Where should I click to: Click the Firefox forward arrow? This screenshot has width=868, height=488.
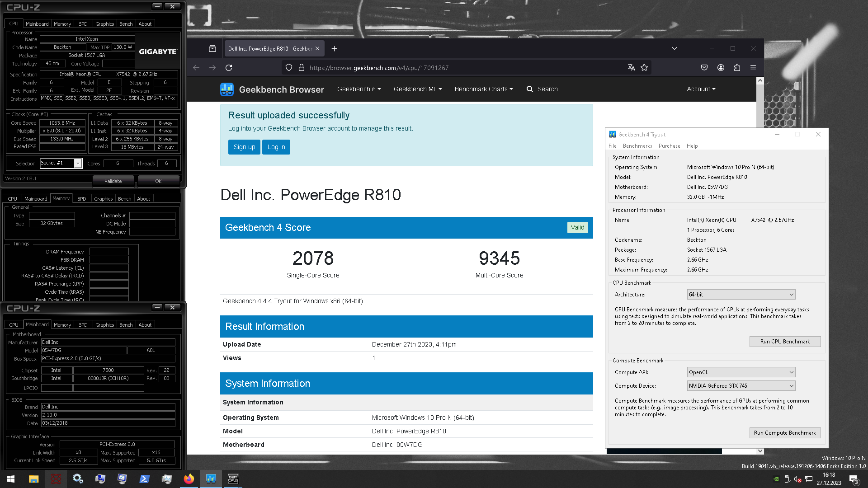click(x=212, y=68)
